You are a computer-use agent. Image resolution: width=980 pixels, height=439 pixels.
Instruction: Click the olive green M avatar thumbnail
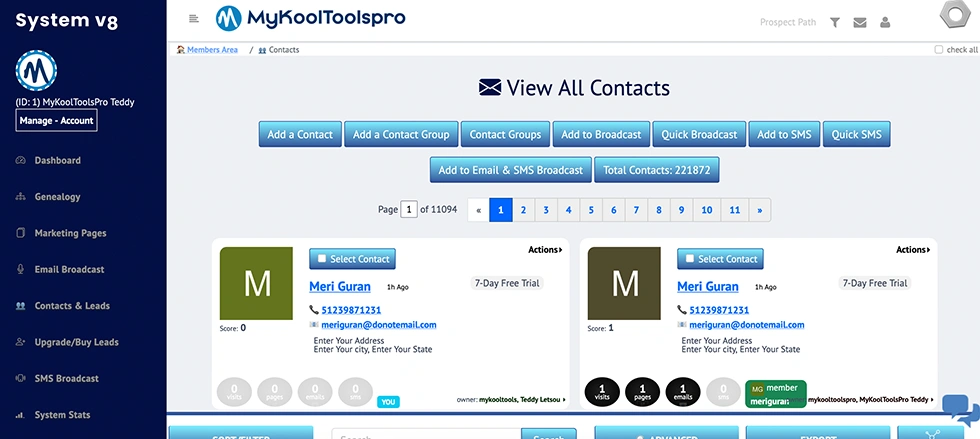click(257, 284)
